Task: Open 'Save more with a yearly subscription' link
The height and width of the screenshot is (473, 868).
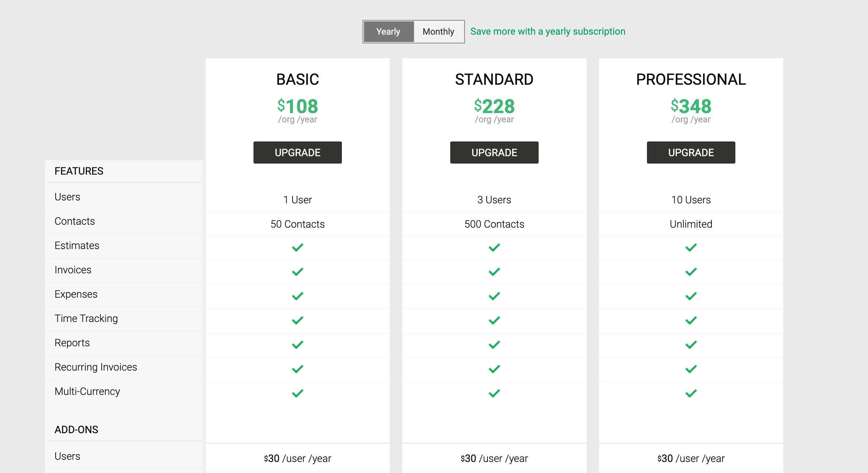Action: tap(547, 31)
